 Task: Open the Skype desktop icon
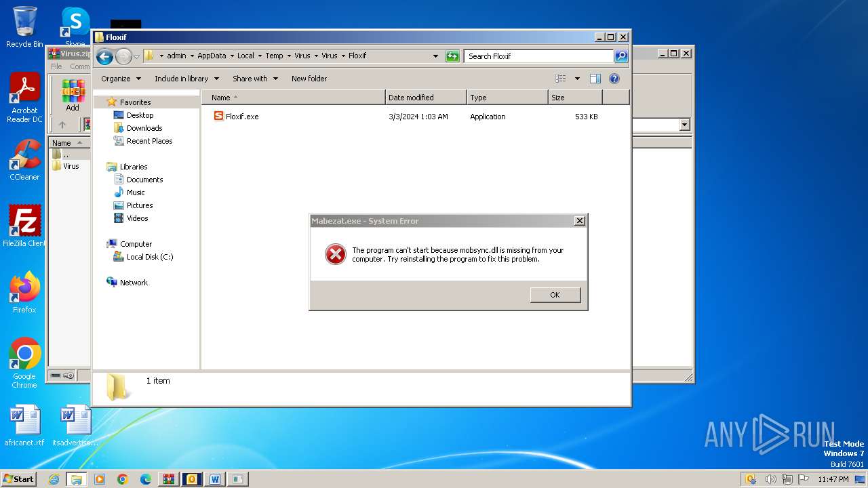tap(75, 27)
